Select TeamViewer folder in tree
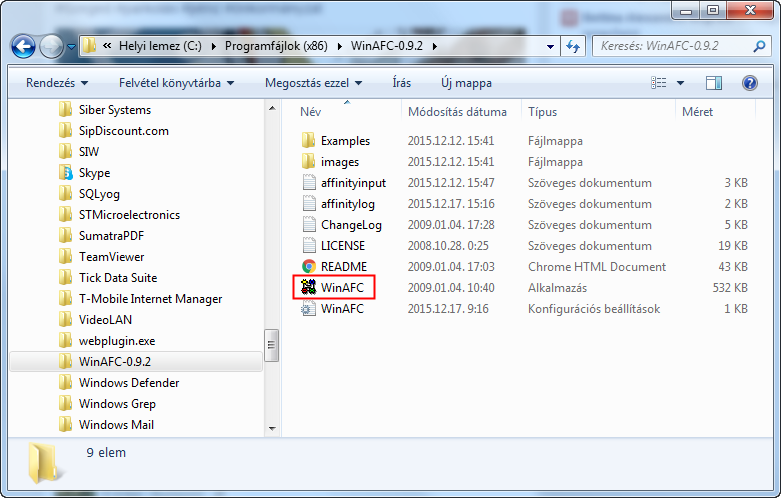This screenshot has height=498, width=781. 112,256
